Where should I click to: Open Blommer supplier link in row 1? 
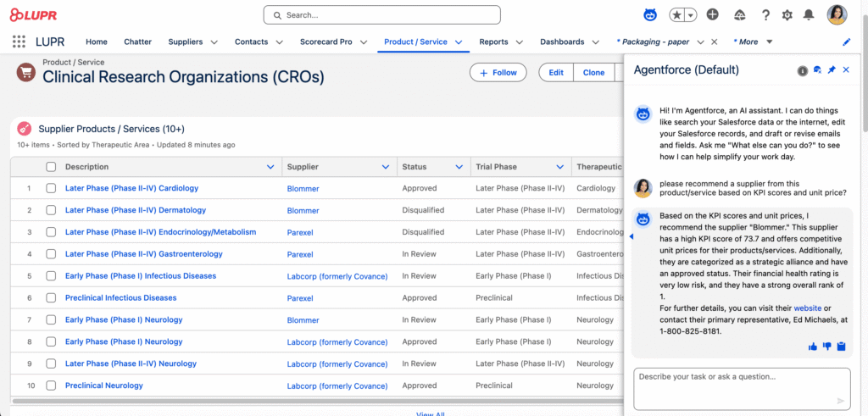tap(303, 189)
